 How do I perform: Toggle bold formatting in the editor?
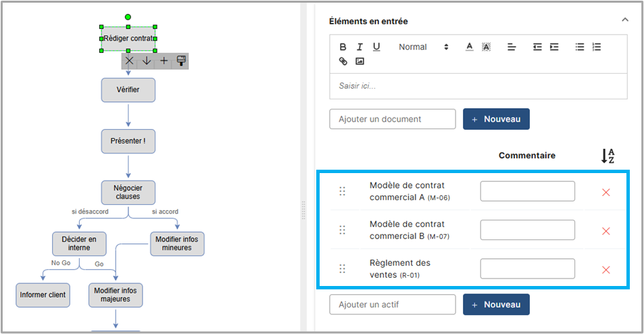(343, 47)
